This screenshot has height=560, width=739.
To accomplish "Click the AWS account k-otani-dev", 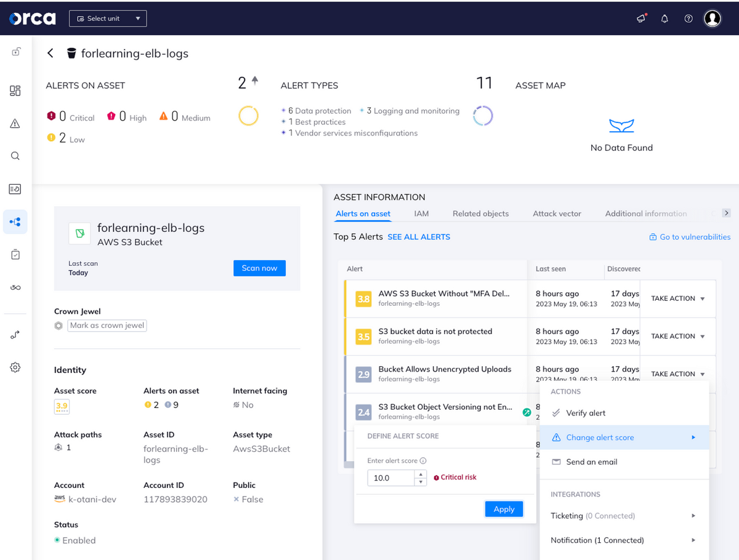I will pyautogui.click(x=85, y=499).
